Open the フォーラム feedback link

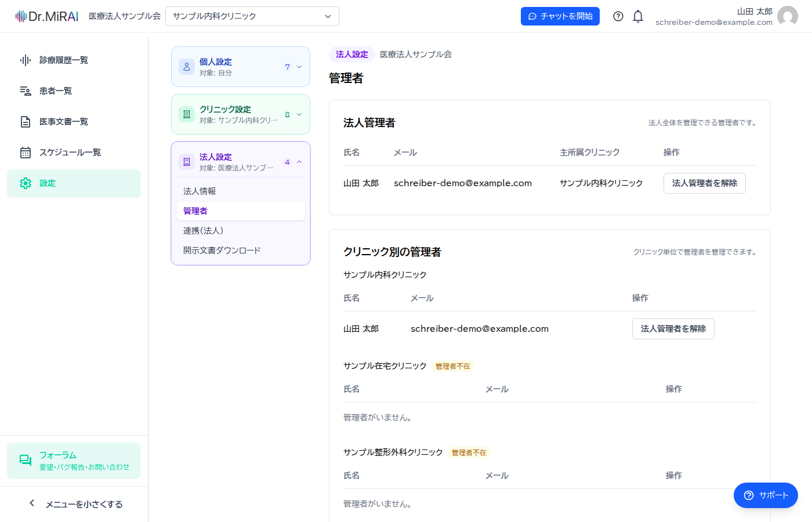74,461
